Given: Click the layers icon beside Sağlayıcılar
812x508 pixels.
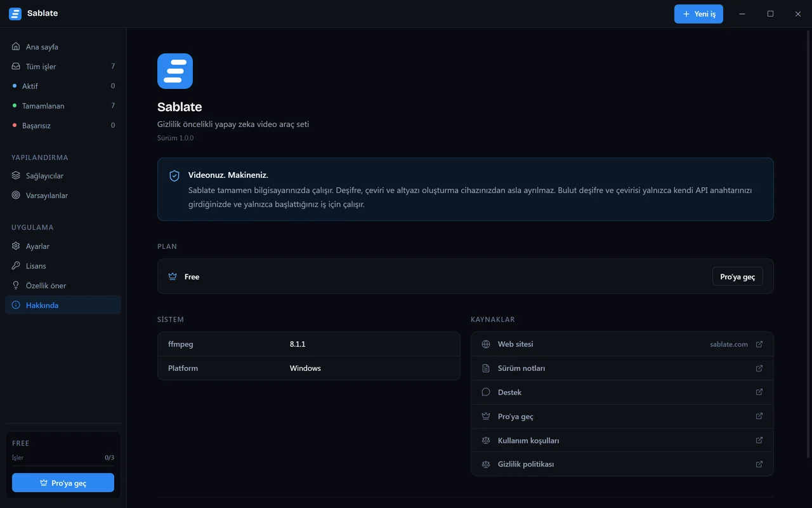Looking at the screenshot, I should tap(16, 176).
